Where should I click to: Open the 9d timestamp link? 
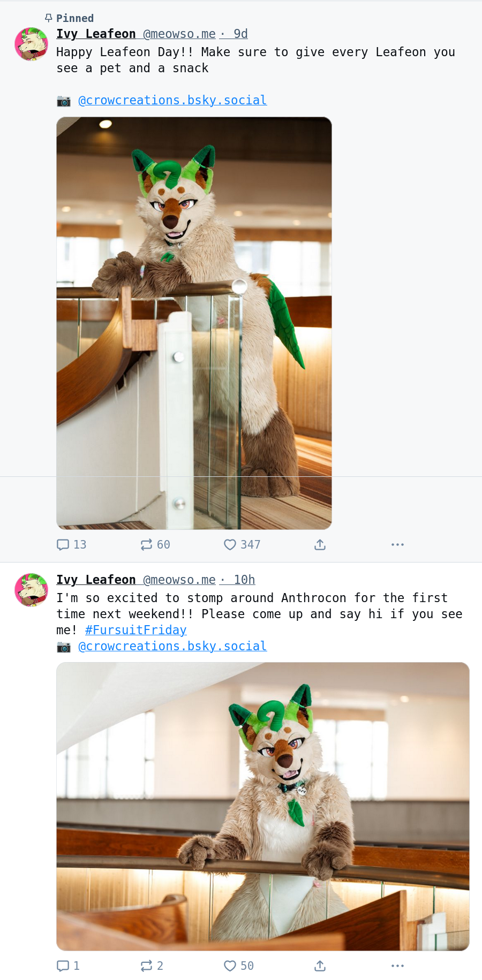point(240,34)
